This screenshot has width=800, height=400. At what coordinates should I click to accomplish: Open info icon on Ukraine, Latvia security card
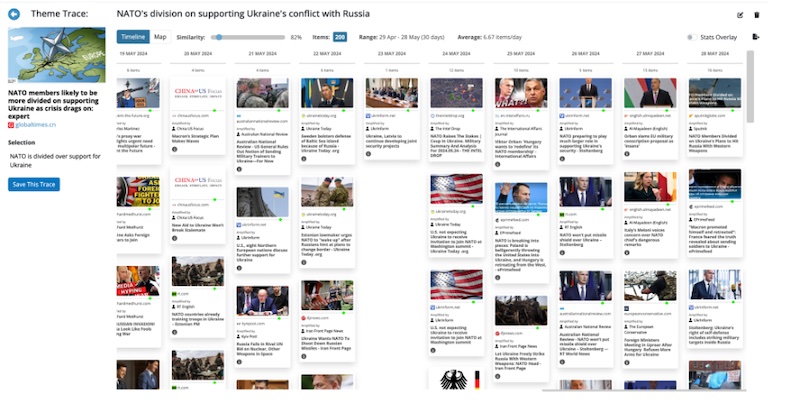point(368,154)
